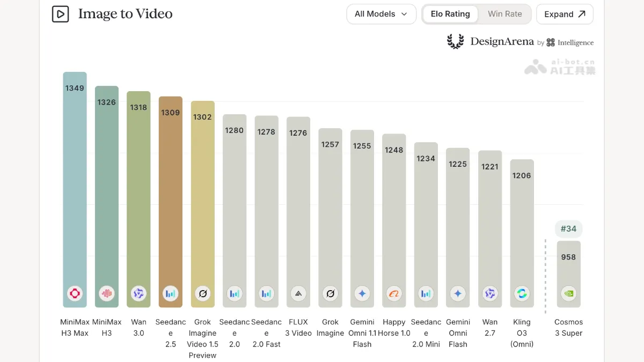The image size is (644, 362).
Task: Click the Grok Imagine Video 1.5 Preview label
Action: [x=202, y=338]
